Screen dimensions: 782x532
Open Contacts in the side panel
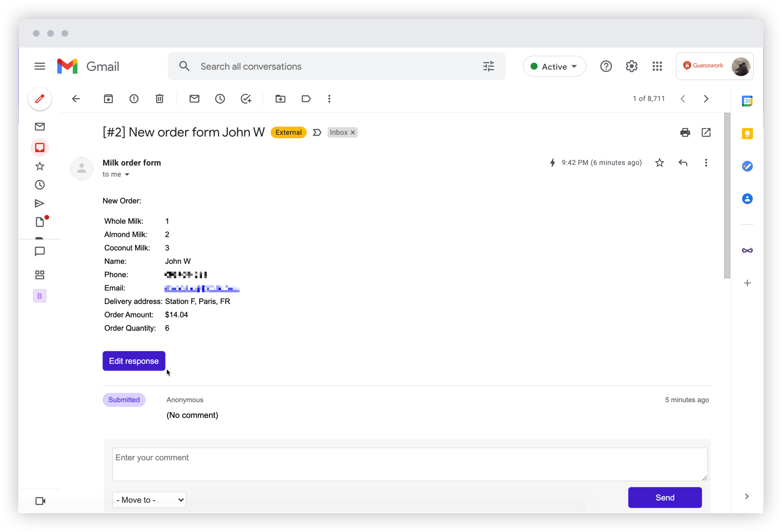click(747, 198)
